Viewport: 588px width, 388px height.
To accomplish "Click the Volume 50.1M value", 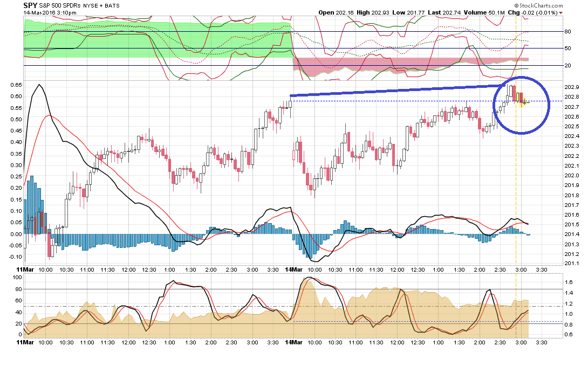I will pyautogui.click(x=484, y=12).
